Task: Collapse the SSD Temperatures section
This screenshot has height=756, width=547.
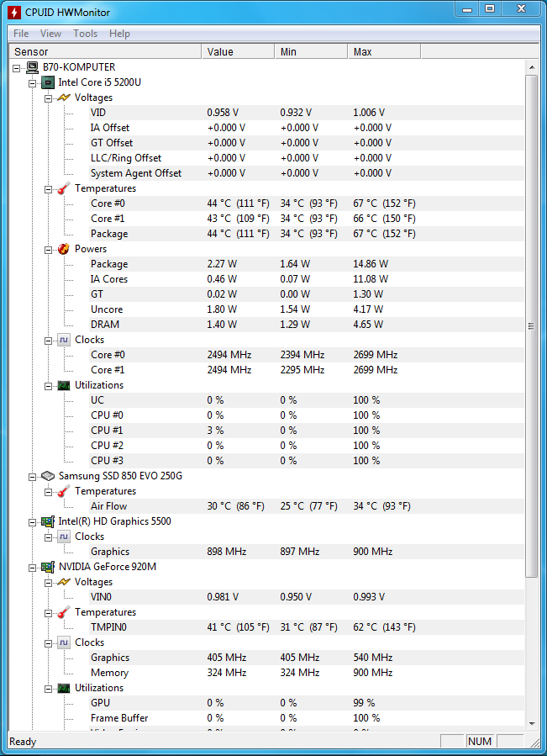Action: 48,492
